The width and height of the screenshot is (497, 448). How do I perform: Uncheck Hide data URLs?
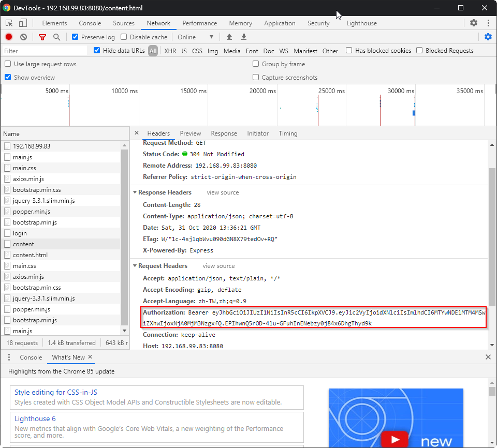pos(97,50)
